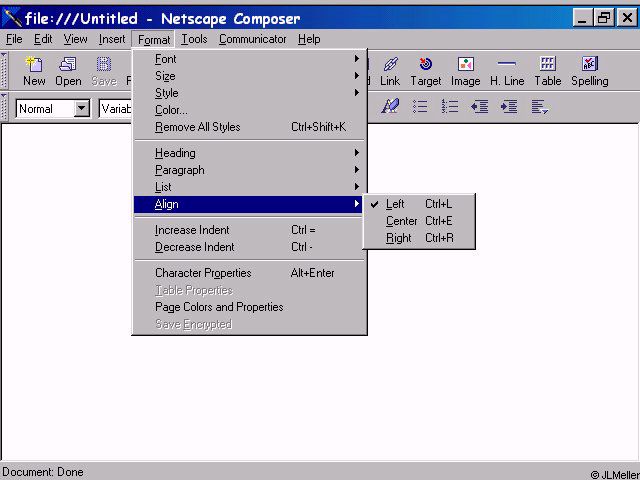Click the New document toolbar icon

click(x=34, y=71)
